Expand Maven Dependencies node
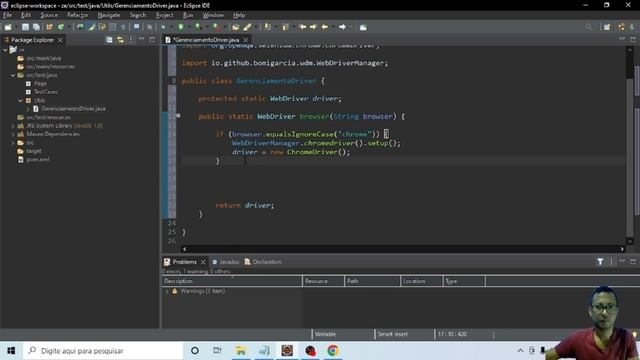The width and height of the screenshot is (640, 360). pos(13,134)
